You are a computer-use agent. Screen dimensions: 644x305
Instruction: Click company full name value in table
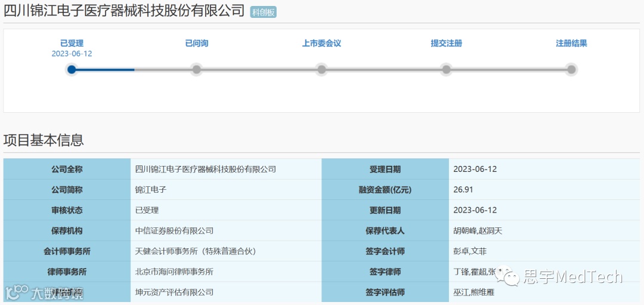click(x=205, y=169)
